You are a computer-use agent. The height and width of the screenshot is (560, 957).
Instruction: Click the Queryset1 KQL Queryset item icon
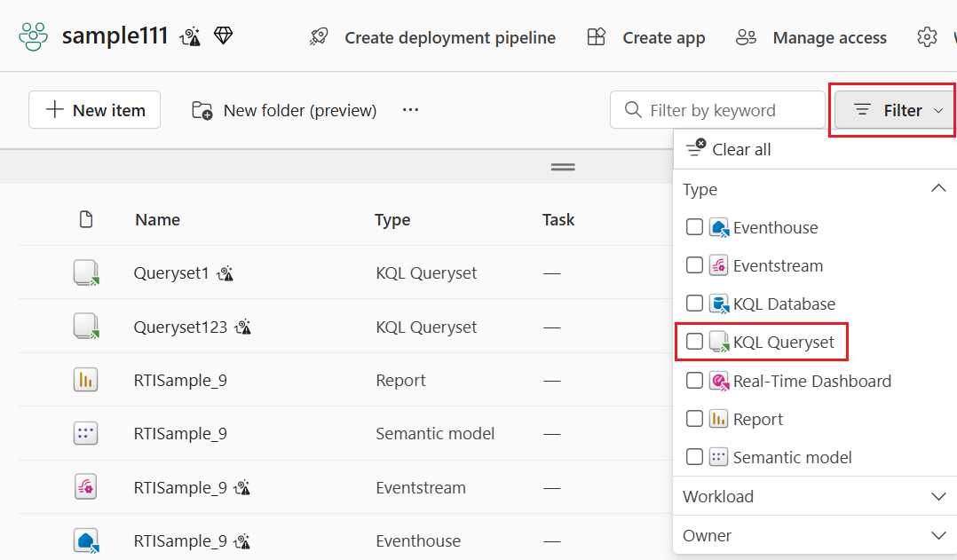[x=86, y=272]
